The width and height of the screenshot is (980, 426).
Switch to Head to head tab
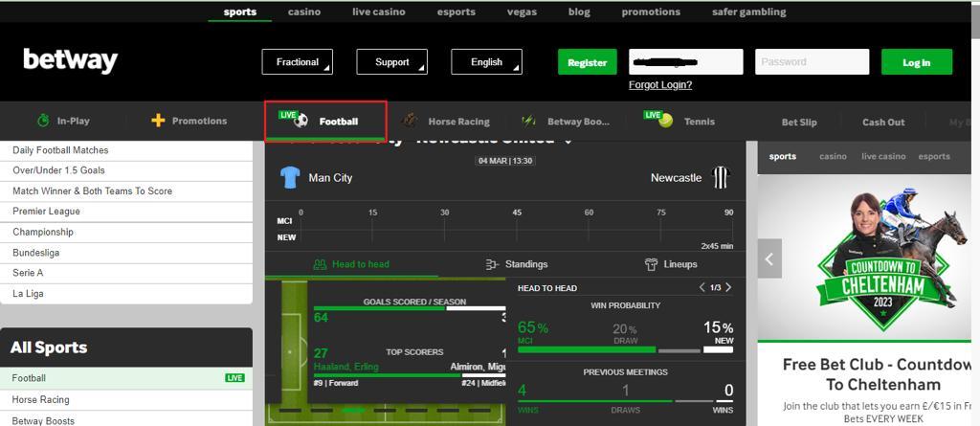(351, 264)
